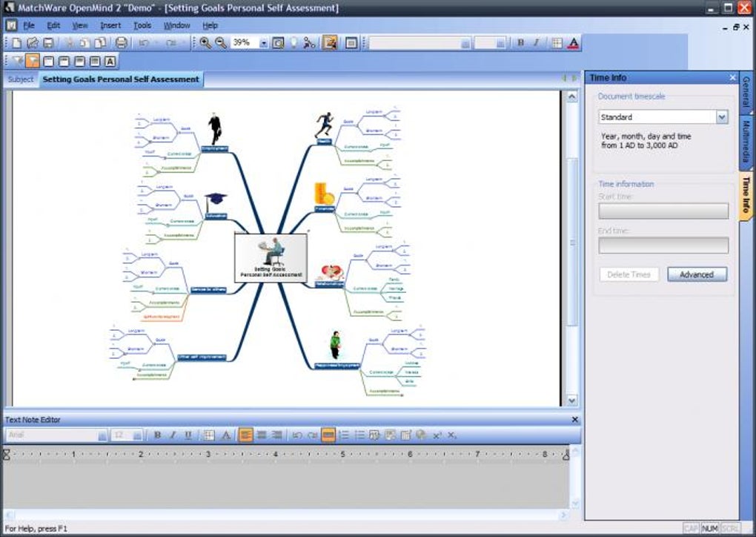Viewport: 756px width, 537px height.
Task: Click the New Document icon
Action: click(x=17, y=43)
